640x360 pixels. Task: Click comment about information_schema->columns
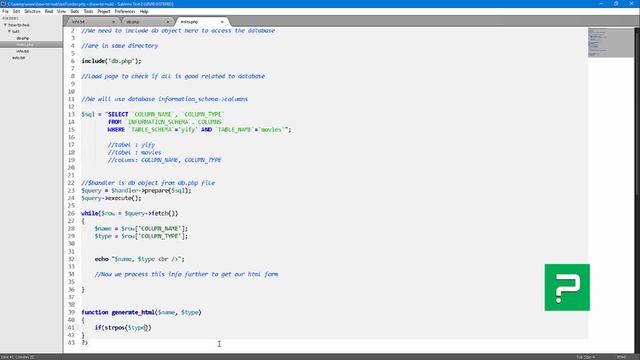click(x=164, y=99)
